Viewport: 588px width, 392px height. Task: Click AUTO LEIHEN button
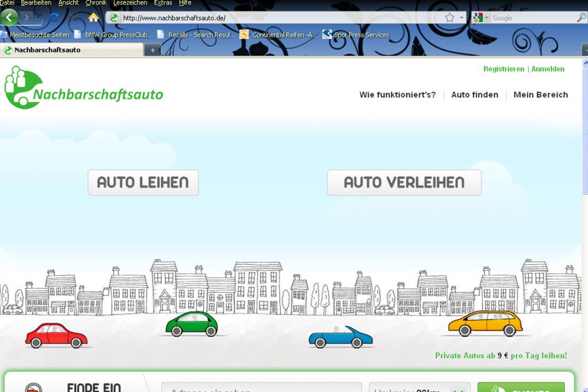(143, 183)
